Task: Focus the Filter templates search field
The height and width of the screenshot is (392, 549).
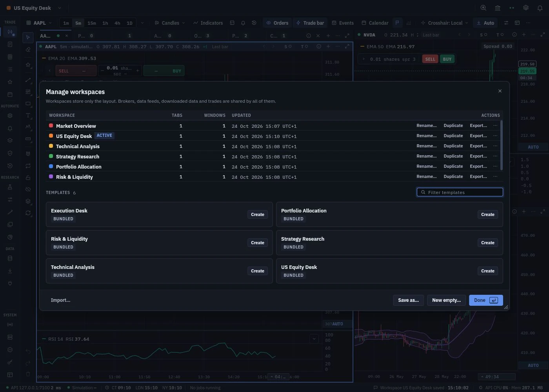Action: coord(460,192)
